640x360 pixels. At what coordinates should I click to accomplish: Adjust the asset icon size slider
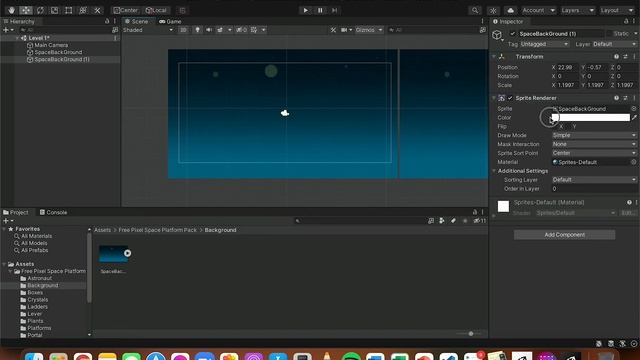click(x=471, y=333)
